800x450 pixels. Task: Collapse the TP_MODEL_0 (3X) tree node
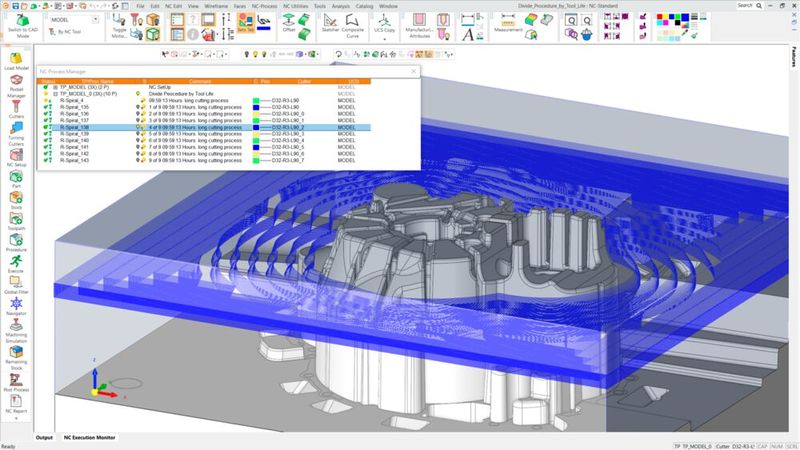pos(56,94)
